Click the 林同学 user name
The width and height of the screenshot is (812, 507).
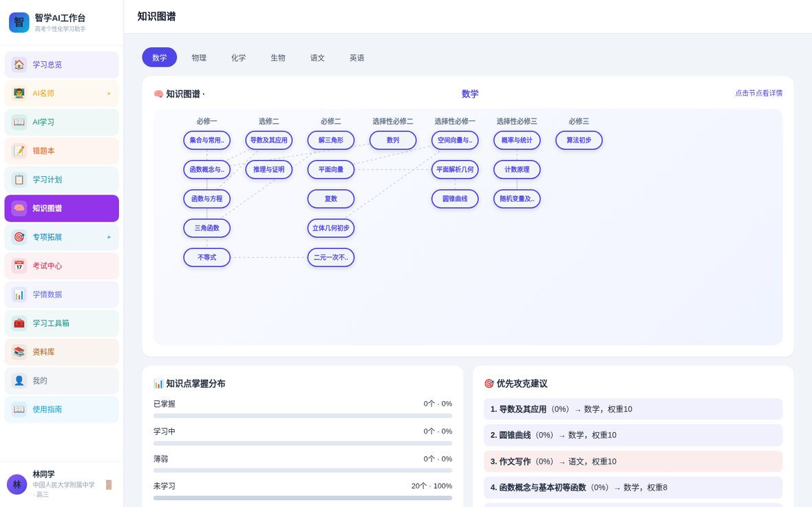[43, 474]
